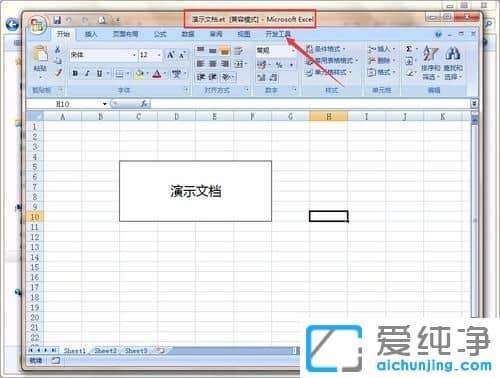Open the Cell Styles dropdown
Screen dimensions: 500x378
click(329, 72)
